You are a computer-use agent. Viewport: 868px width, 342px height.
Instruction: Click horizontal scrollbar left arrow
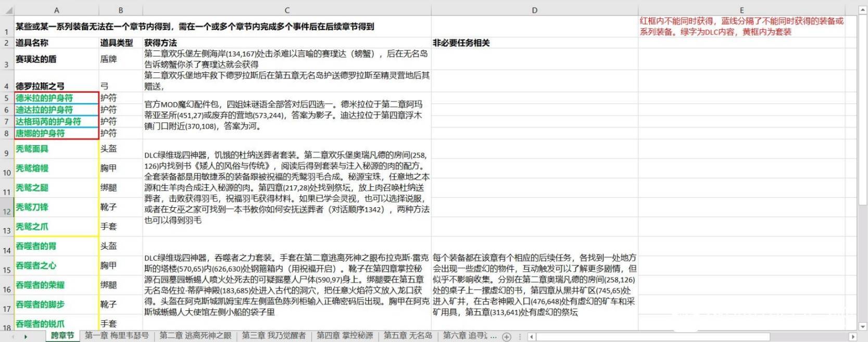(x=531, y=337)
